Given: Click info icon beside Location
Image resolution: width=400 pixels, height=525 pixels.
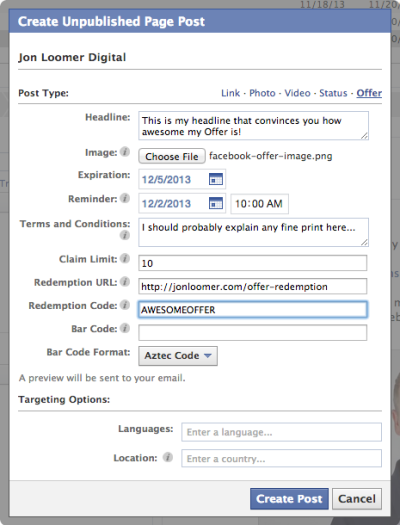Looking at the screenshot, I should (x=168, y=457).
